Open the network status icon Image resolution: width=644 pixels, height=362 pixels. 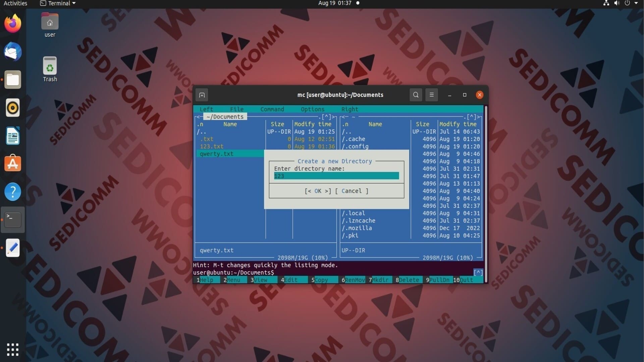tap(606, 3)
